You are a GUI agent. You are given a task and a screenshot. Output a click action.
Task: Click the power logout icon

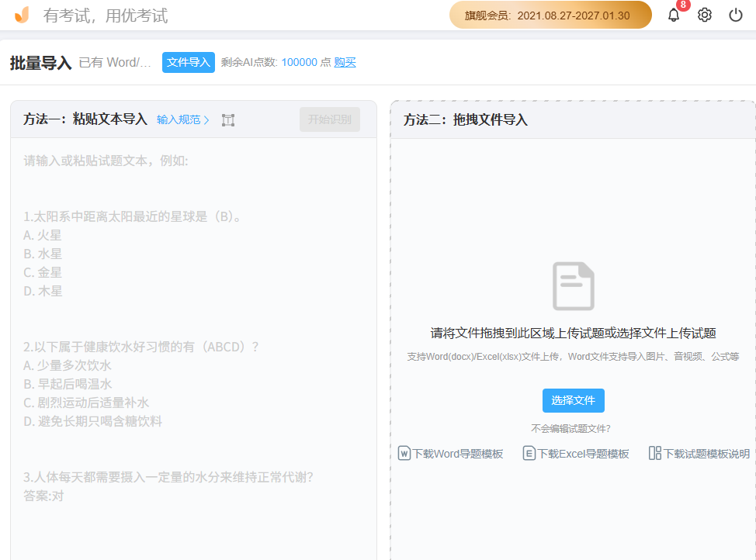tap(734, 14)
